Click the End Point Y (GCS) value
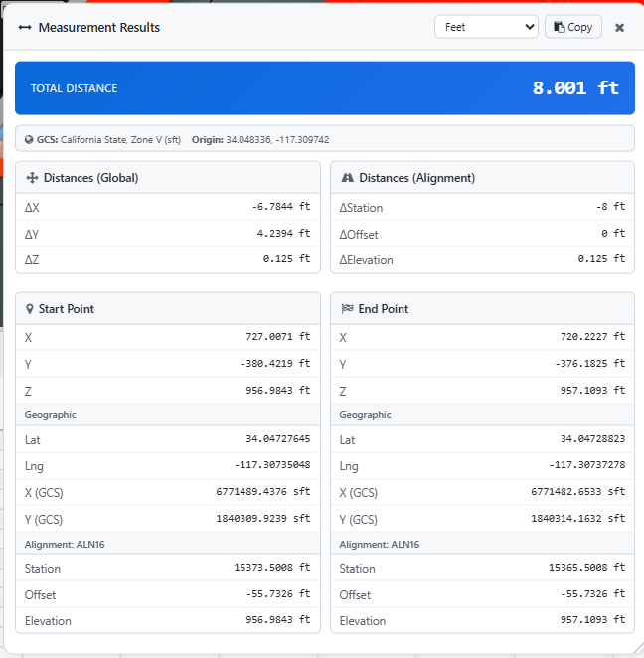This screenshot has height=658, width=644. tap(577, 519)
